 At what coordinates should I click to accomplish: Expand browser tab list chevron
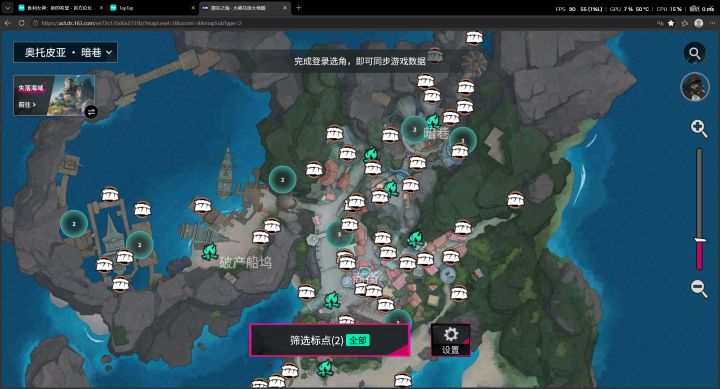(7, 8)
